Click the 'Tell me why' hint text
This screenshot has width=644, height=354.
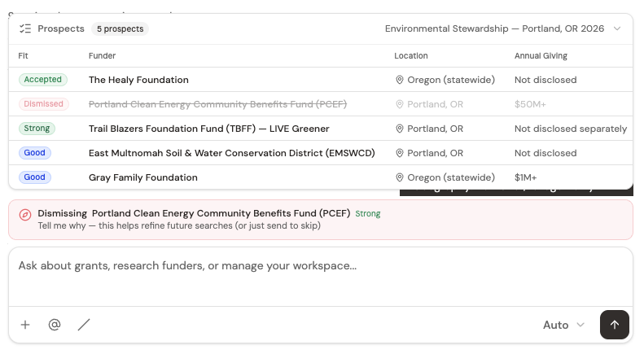click(179, 226)
